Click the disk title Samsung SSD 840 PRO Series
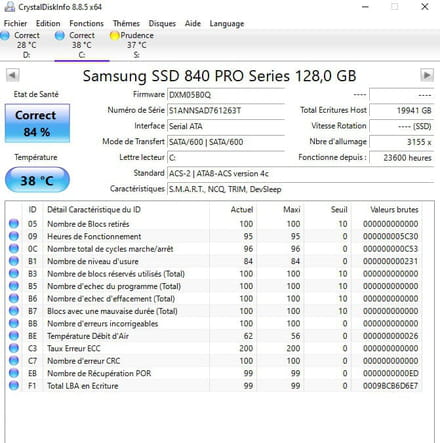440x443 pixels. coord(219,76)
